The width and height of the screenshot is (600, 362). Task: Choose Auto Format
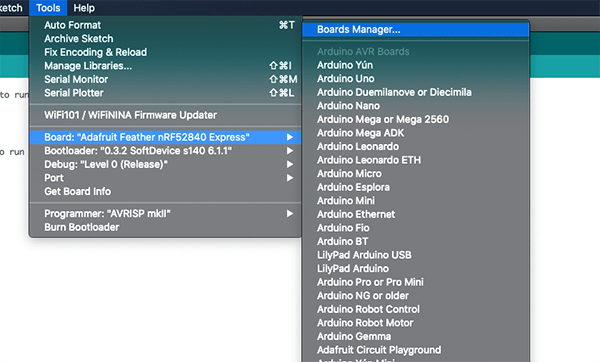pyautogui.click(x=165, y=25)
